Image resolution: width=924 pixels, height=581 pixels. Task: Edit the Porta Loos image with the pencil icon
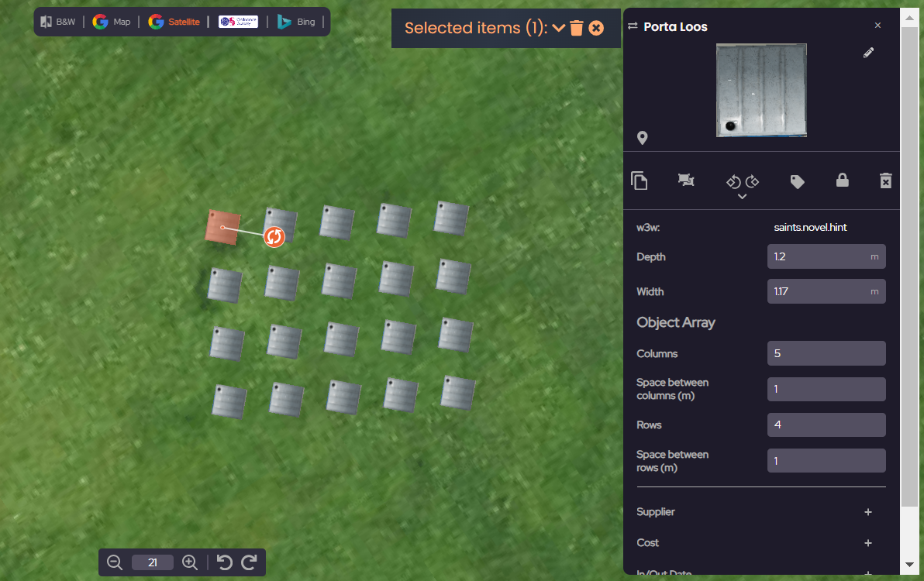[x=868, y=53]
